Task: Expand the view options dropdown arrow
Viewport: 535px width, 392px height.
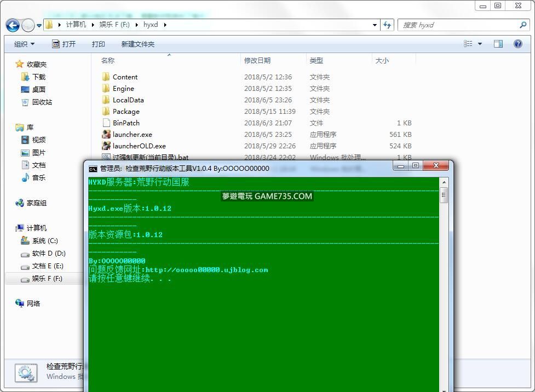Action: click(480, 44)
